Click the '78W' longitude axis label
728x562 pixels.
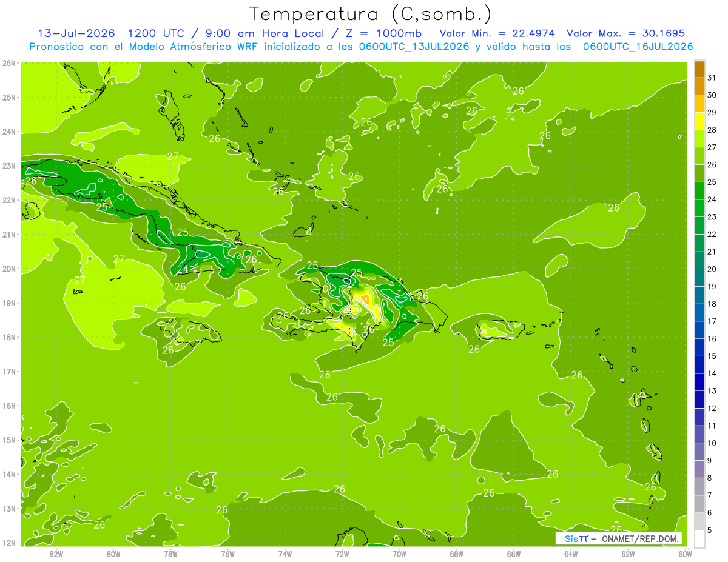pos(170,554)
